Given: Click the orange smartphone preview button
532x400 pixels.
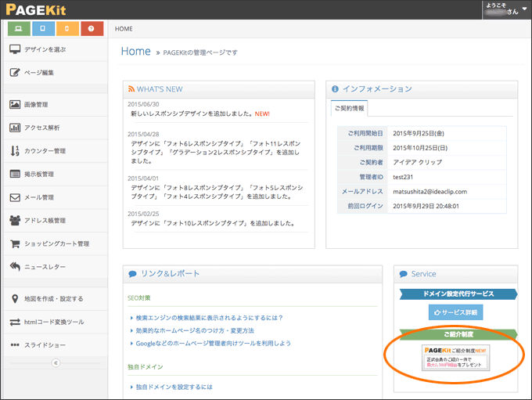Looking at the screenshot, I should pos(67,28).
